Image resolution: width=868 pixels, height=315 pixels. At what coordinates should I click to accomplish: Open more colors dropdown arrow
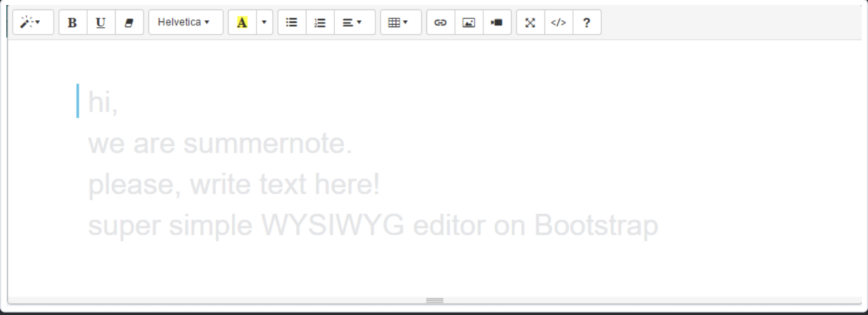tap(265, 22)
